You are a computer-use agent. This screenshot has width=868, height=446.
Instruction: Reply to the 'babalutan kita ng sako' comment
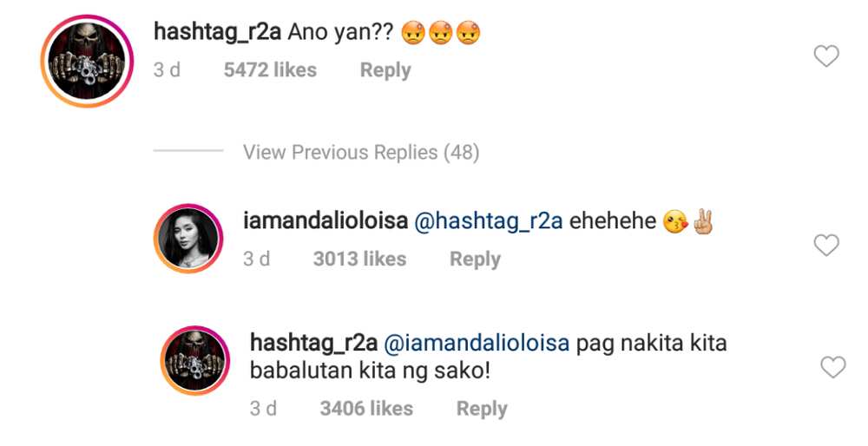482,409
